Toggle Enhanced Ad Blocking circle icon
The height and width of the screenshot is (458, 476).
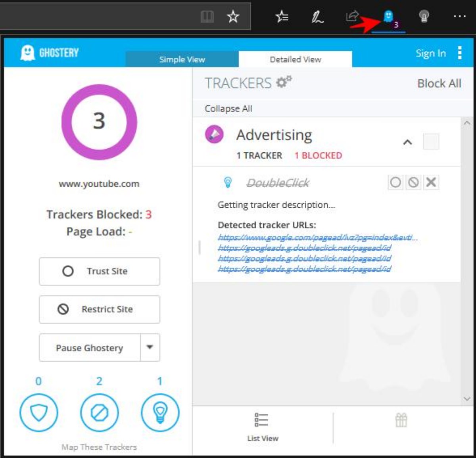99,413
